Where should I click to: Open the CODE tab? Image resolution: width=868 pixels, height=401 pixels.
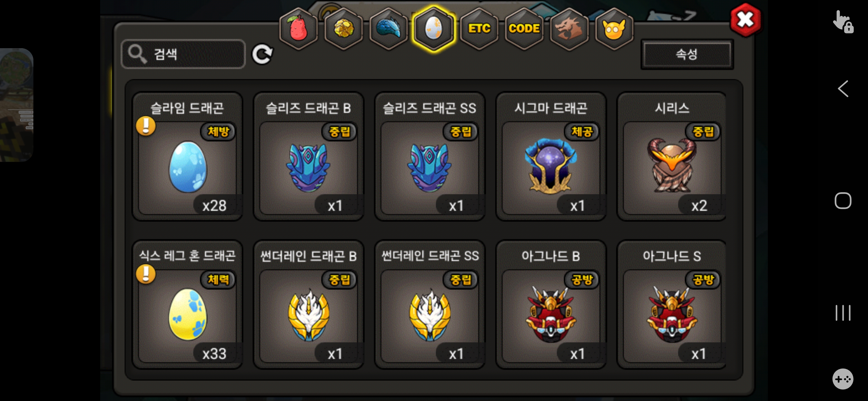524,29
